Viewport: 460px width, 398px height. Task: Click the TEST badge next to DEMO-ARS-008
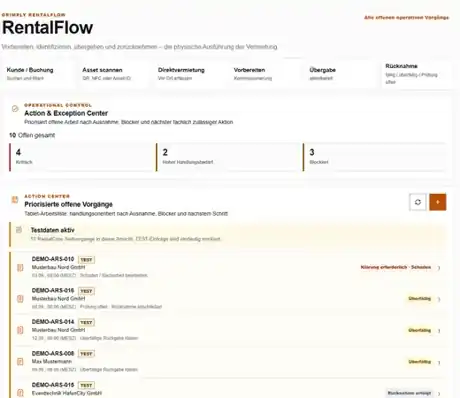[x=86, y=354]
